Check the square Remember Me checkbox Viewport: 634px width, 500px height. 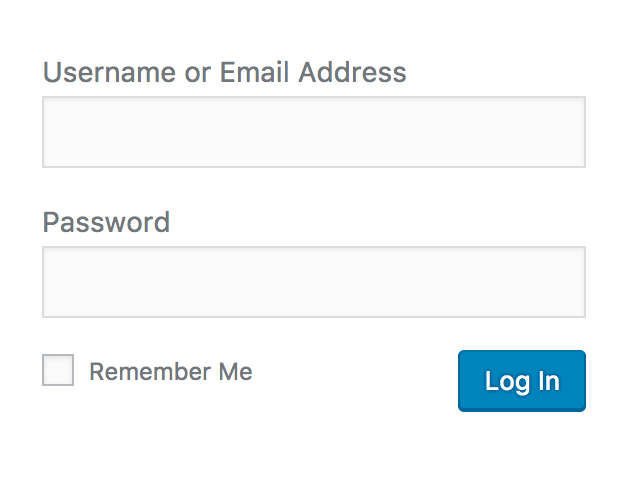[x=58, y=371]
